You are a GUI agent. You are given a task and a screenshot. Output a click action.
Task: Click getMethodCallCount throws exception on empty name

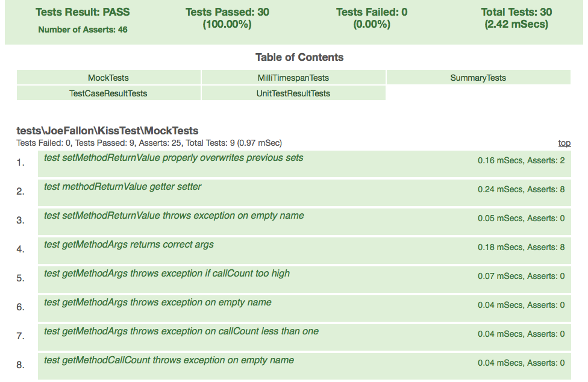[169, 360]
